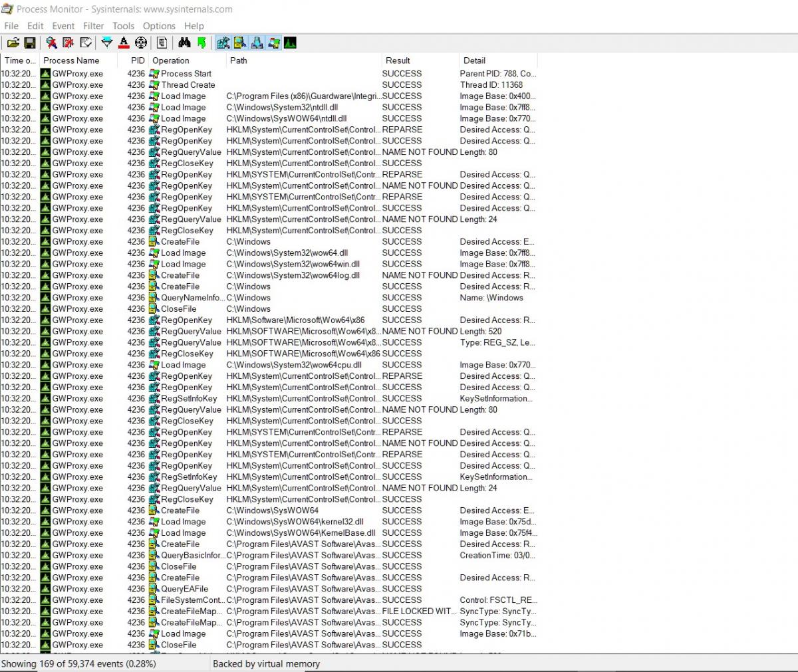
Task: Click the QueryBasicInfor operation icon
Action: (154, 555)
